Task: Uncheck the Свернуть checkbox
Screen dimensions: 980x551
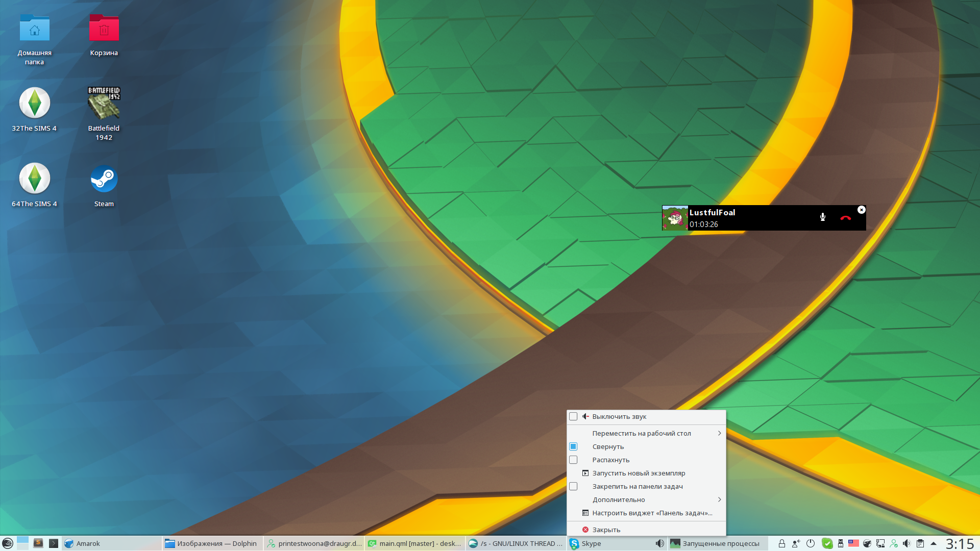Action: point(573,446)
